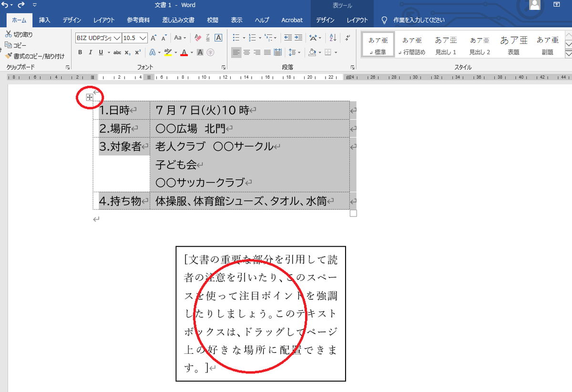Click the justify alignment icon
This screenshot has height=392, width=572.
coord(267,52)
